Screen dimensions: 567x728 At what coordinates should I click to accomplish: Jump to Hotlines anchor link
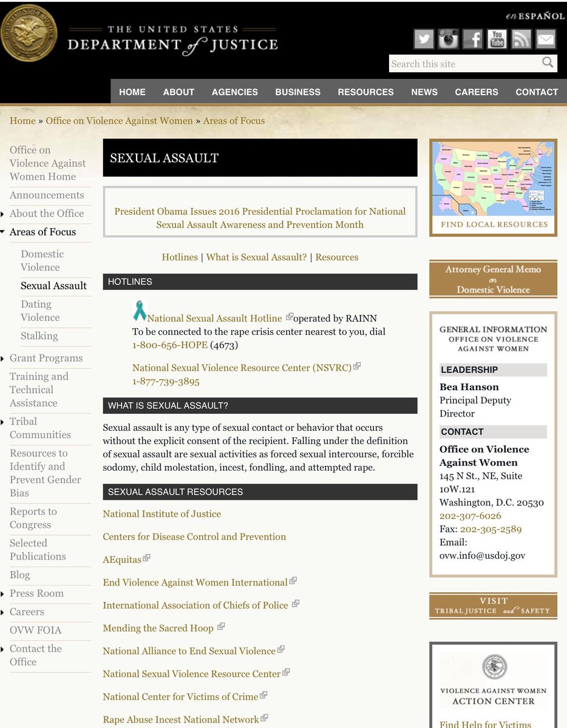pyautogui.click(x=180, y=257)
